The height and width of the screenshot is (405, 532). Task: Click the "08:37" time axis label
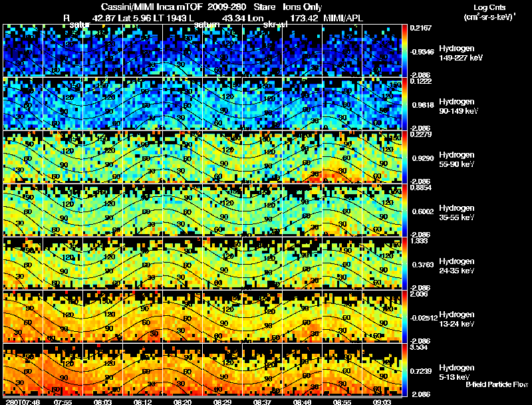click(x=262, y=402)
